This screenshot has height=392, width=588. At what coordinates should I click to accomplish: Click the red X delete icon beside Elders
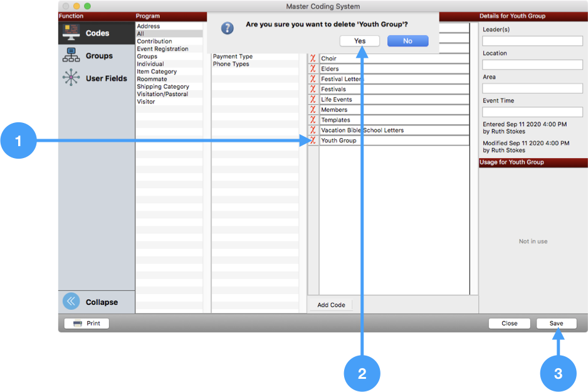click(313, 68)
